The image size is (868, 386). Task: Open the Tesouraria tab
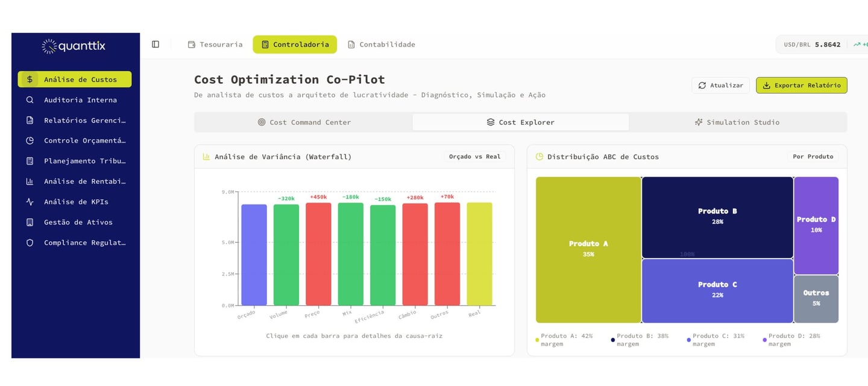click(x=215, y=44)
